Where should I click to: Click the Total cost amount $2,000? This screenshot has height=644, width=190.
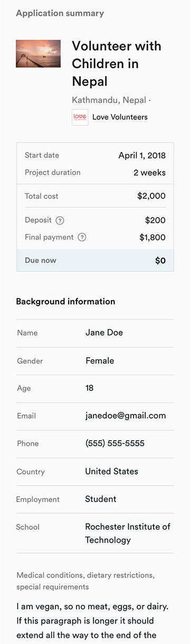point(151,196)
